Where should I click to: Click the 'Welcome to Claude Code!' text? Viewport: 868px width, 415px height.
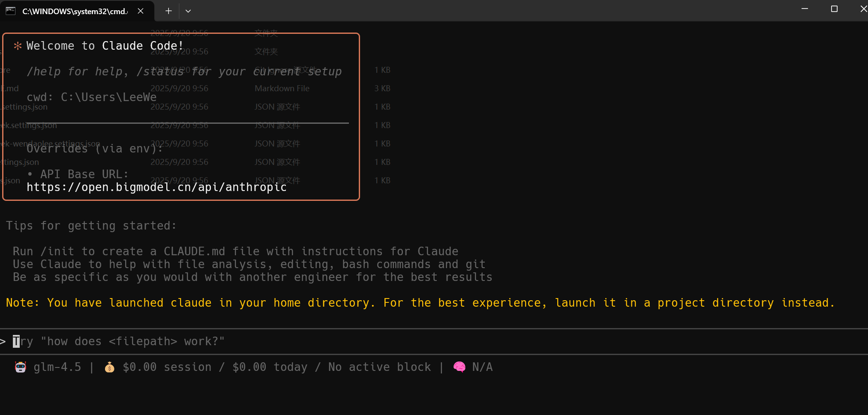point(105,46)
